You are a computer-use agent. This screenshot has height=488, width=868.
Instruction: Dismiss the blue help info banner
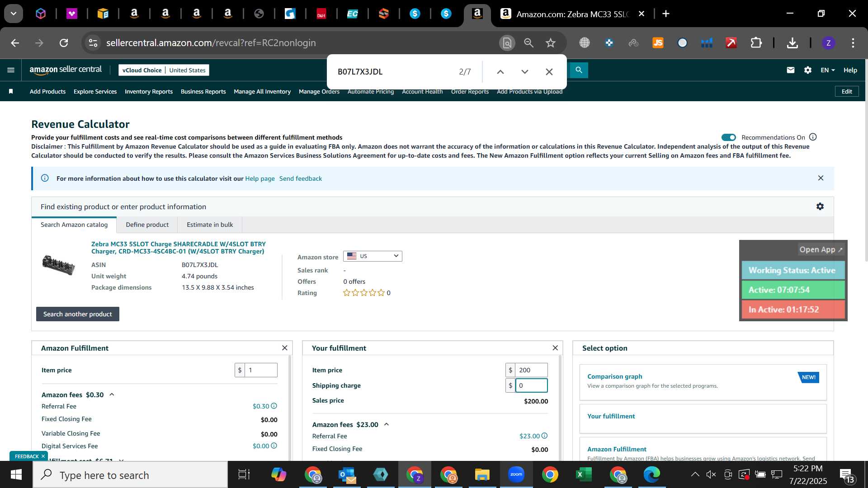point(821,178)
